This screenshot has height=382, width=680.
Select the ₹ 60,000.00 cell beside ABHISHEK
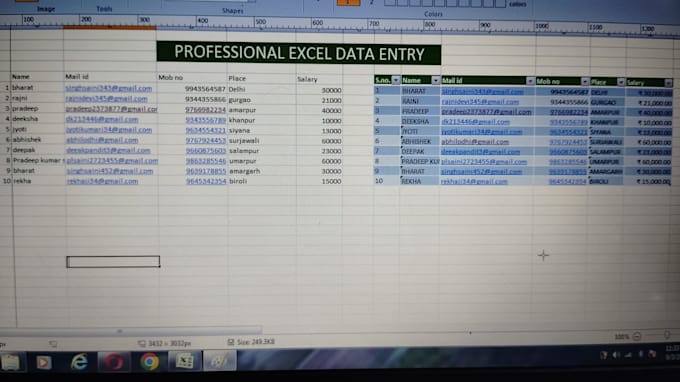[x=654, y=142]
